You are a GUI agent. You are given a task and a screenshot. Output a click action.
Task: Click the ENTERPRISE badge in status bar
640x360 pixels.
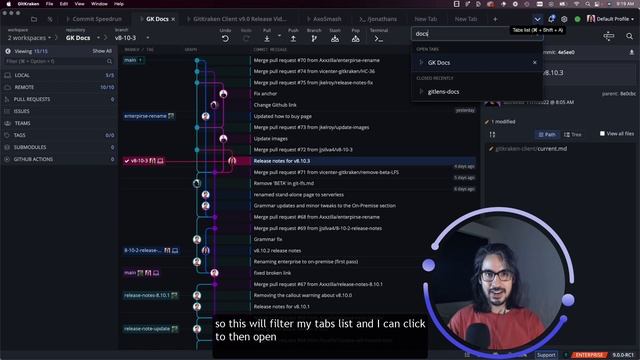tap(589, 355)
